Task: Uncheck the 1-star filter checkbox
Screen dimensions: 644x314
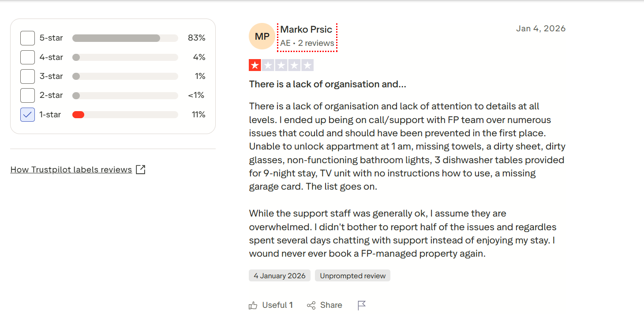Action: click(27, 115)
